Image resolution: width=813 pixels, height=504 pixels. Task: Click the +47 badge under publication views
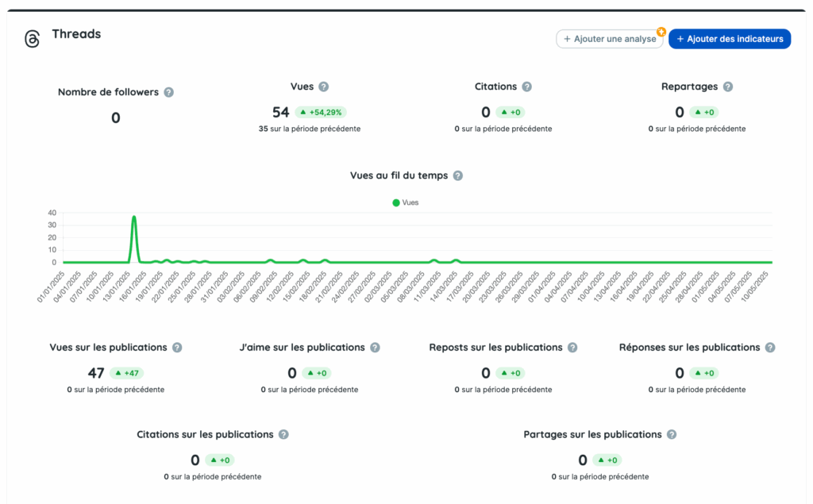(127, 373)
